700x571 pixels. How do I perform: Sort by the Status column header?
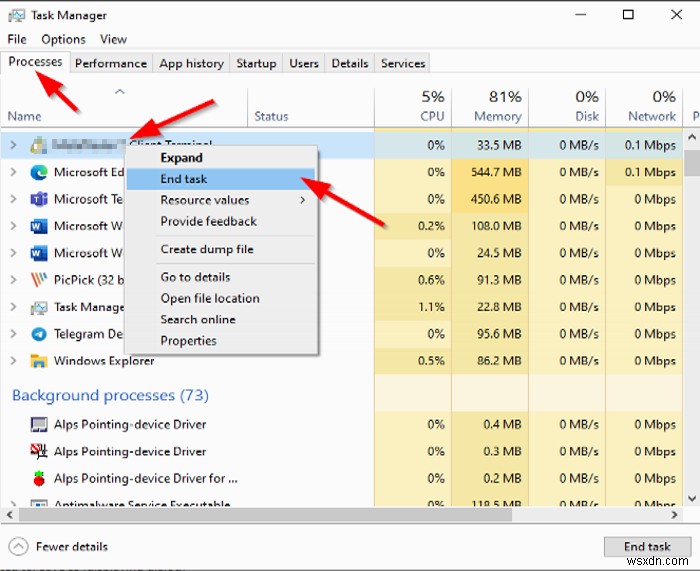pyautogui.click(x=311, y=108)
